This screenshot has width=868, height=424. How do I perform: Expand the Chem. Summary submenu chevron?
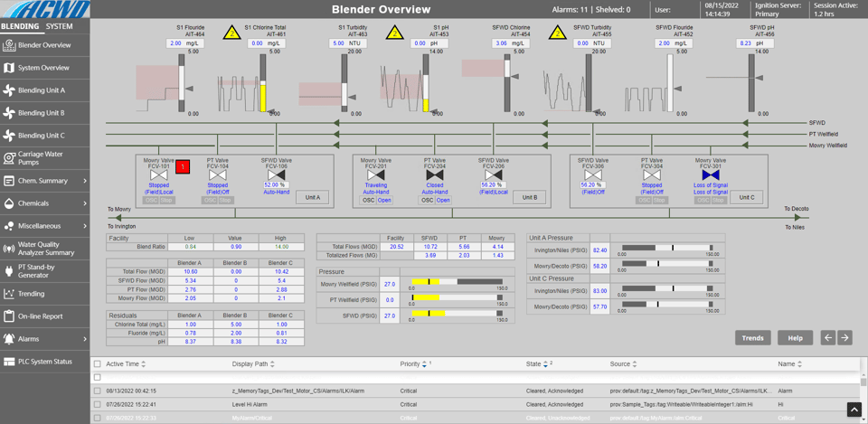tap(85, 181)
